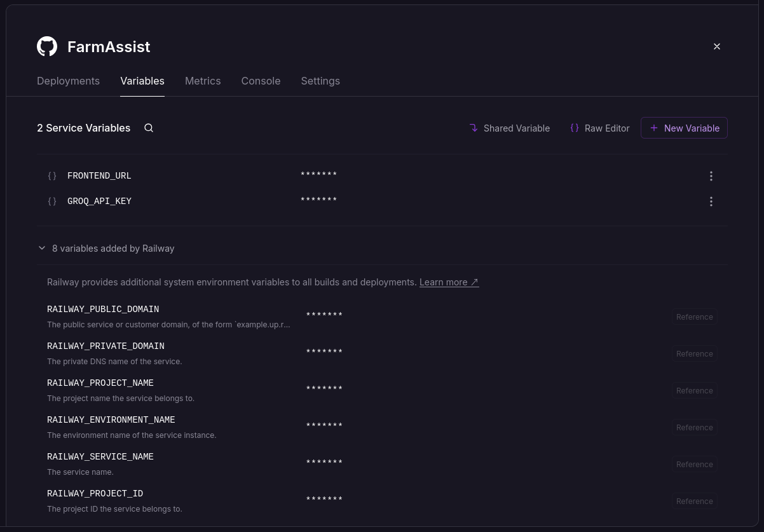Open the Console tab
The width and height of the screenshot is (764, 532).
click(261, 81)
